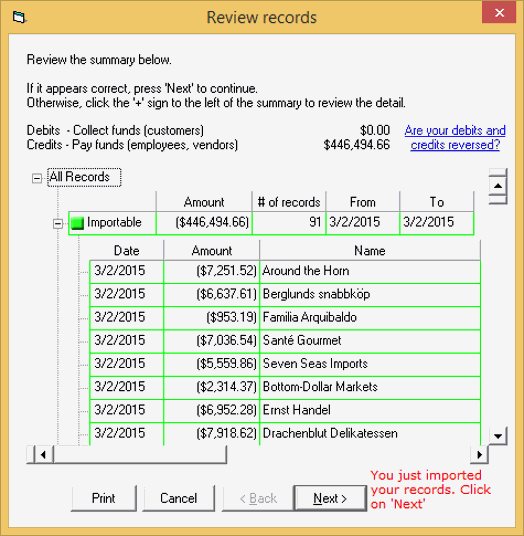The height and width of the screenshot is (536, 524).
Task: Click the vertical scrollbar down arrow
Action: (x=498, y=436)
